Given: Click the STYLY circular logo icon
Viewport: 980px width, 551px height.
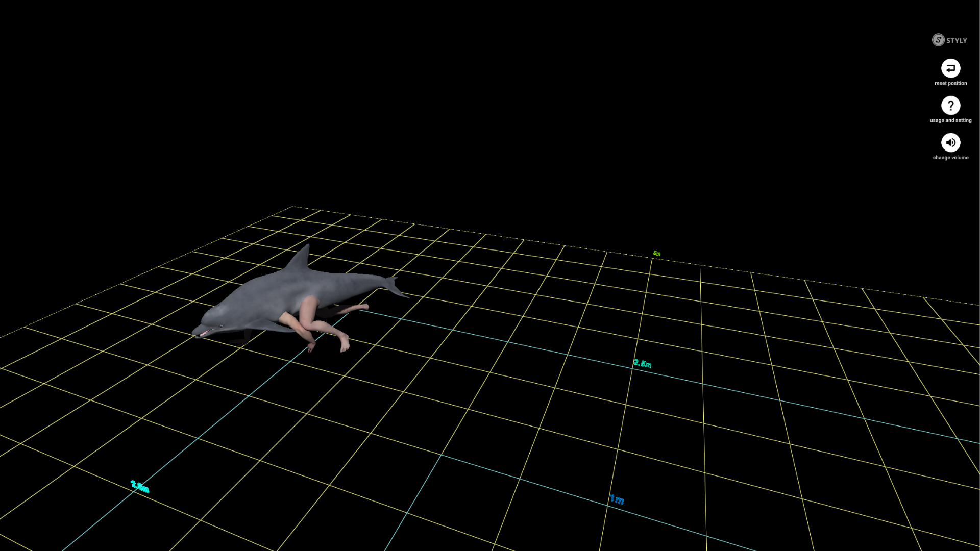Looking at the screenshot, I should [x=938, y=40].
